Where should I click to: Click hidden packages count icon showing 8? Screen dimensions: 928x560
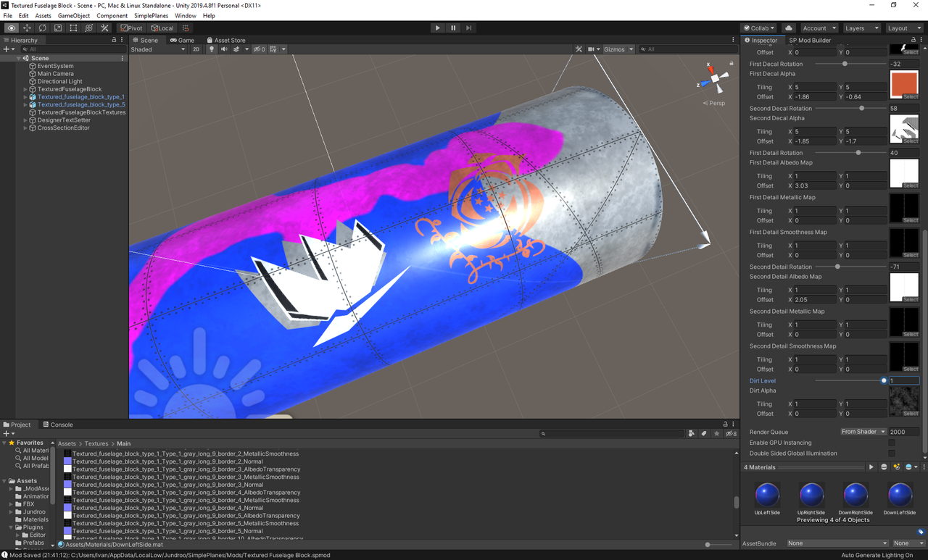[x=731, y=433]
